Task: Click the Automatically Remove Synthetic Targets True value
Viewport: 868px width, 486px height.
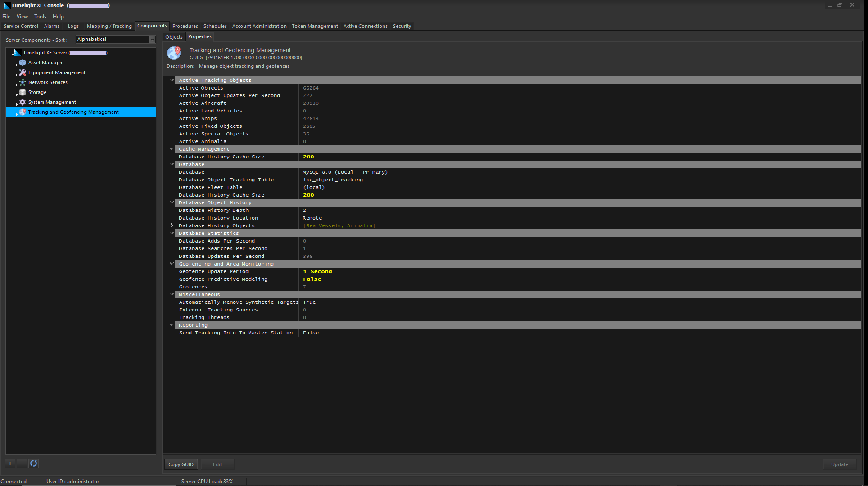Action: pos(309,302)
